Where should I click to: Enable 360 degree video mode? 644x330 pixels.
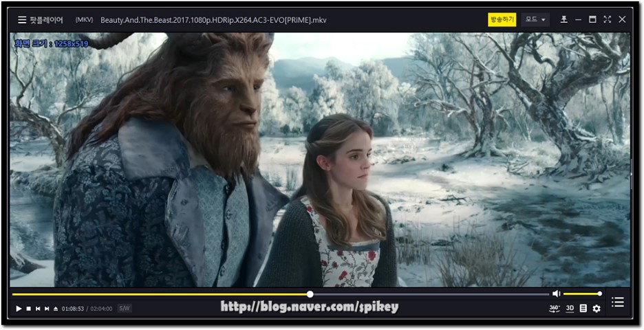[554, 309]
